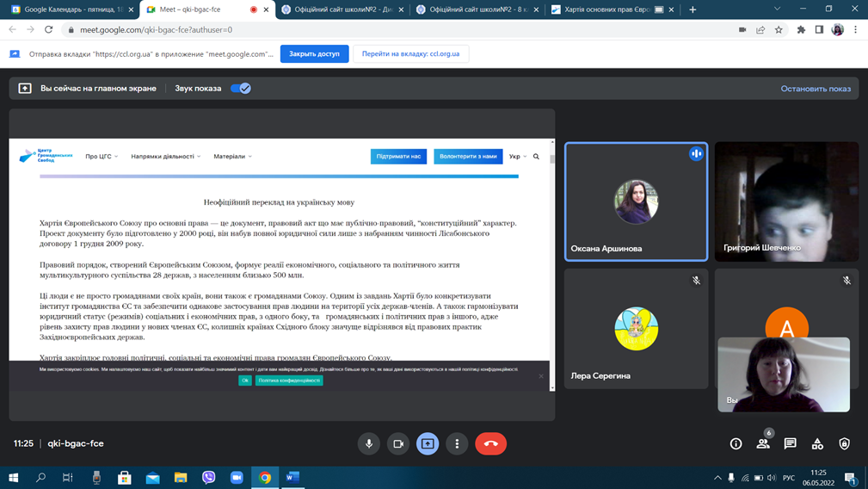
Task: Open Word from Windows taskbar
Action: (x=292, y=477)
